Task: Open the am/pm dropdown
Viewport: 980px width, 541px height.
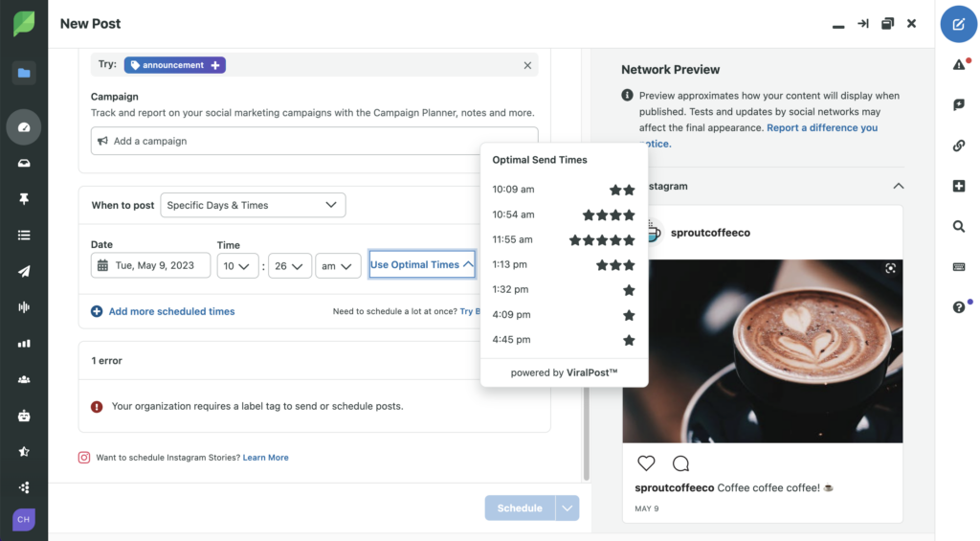Action: tap(338, 266)
